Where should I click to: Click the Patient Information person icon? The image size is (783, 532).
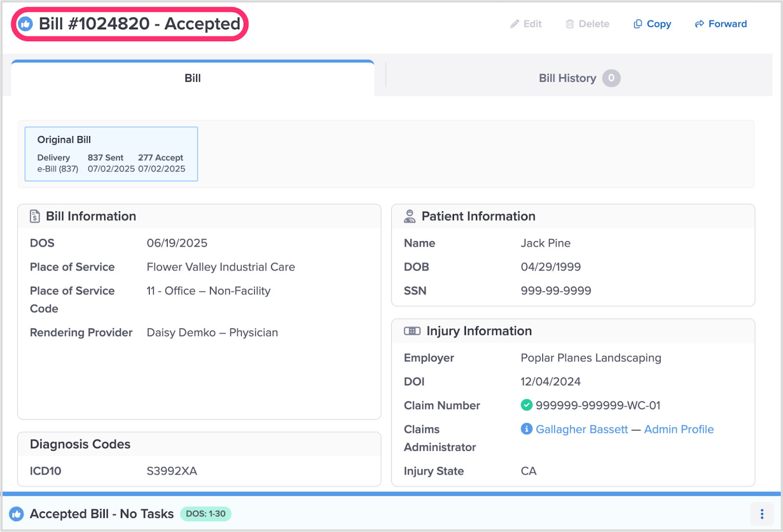click(410, 216)
